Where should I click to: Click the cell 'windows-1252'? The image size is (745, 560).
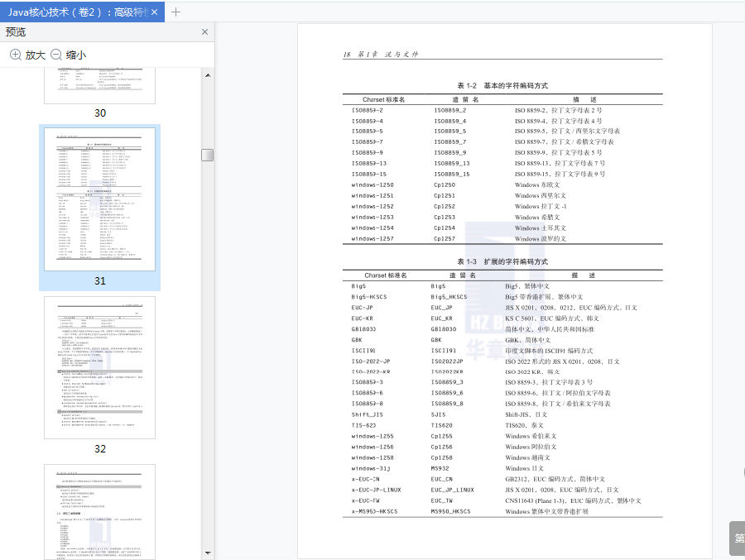[372, 207]
